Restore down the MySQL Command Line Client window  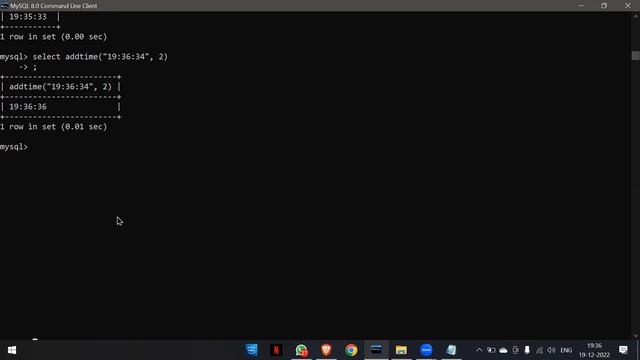point(604,6)
